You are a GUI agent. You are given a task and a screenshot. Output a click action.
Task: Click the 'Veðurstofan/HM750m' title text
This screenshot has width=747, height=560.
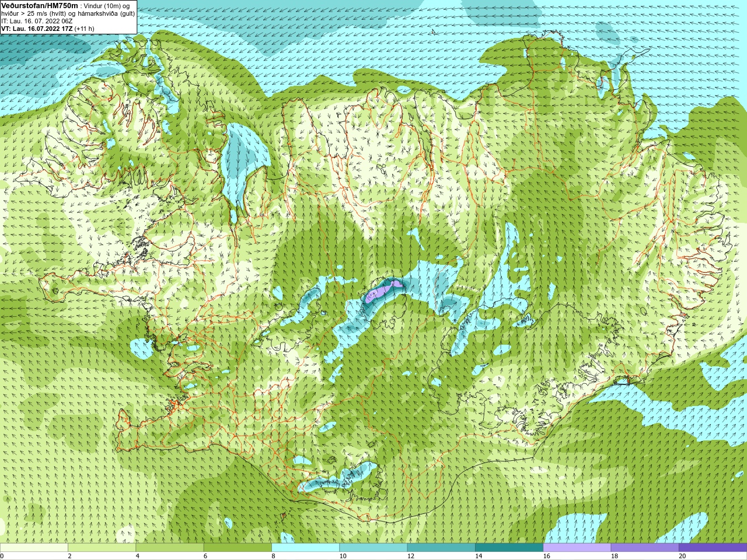(40, 5)
